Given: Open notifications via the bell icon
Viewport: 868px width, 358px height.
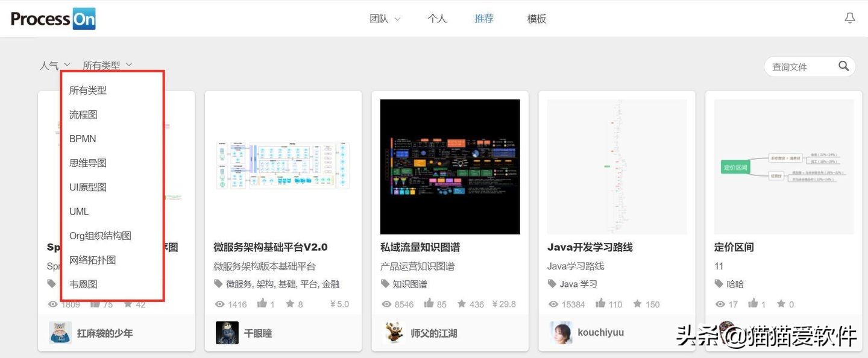Looking at the screenshot, I should tap(850, 17).
